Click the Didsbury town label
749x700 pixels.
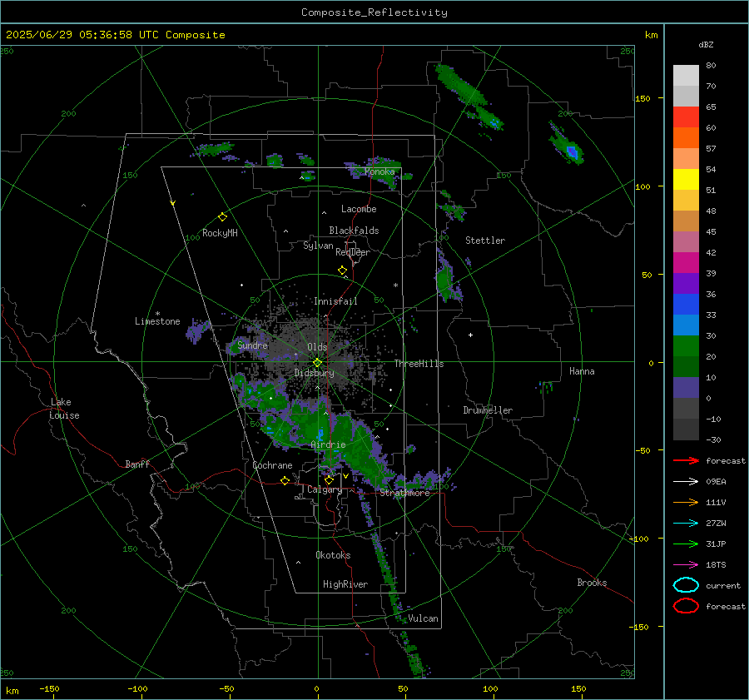coord(315,373)
